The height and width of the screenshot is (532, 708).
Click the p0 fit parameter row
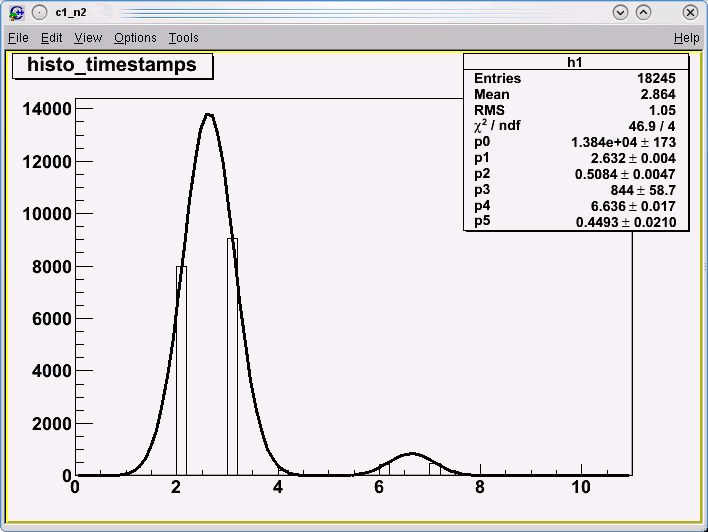pos(576,142)
